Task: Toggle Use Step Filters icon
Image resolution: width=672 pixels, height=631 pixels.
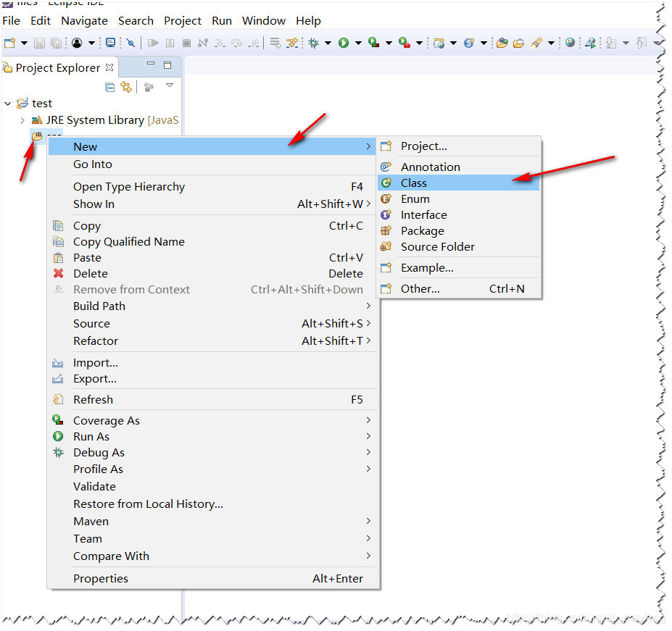Action: click(x=292, y=43)
